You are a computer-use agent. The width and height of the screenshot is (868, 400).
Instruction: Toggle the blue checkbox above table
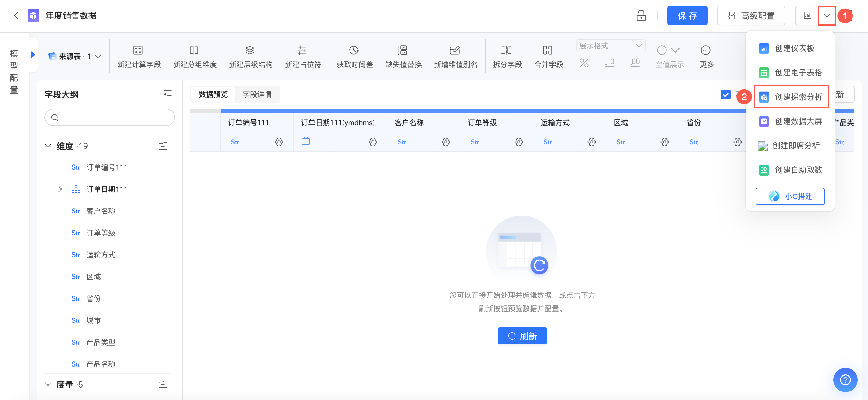(x=725, y=95)
